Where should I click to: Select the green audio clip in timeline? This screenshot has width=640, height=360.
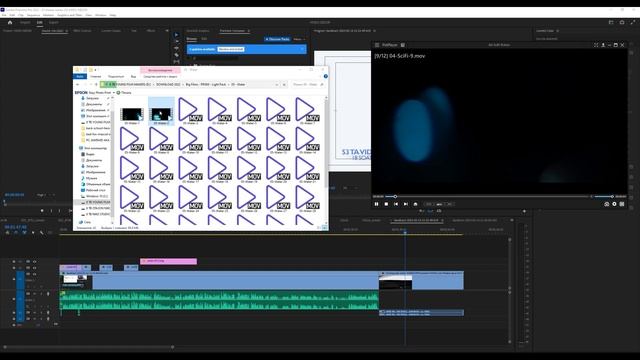pos(219,300)
